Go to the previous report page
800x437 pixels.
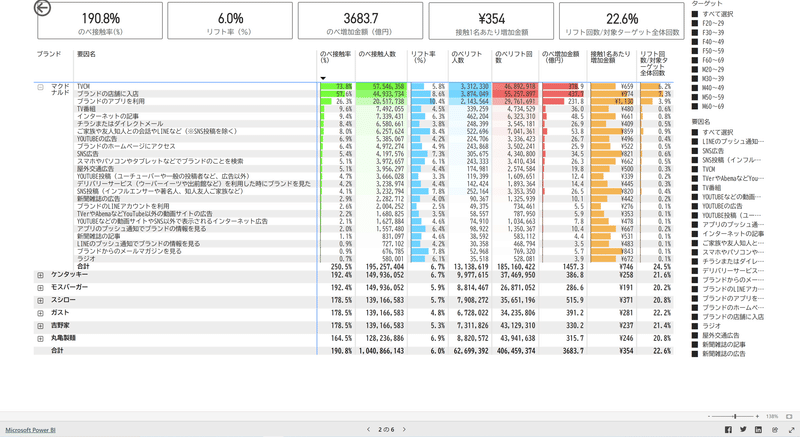[368, 430]
